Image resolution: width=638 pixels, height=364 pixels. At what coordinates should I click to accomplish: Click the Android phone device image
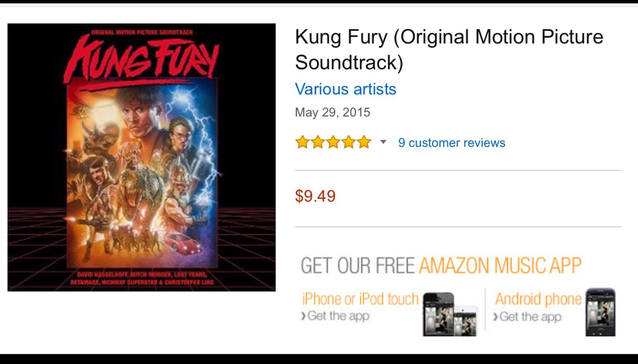point(600,312)
